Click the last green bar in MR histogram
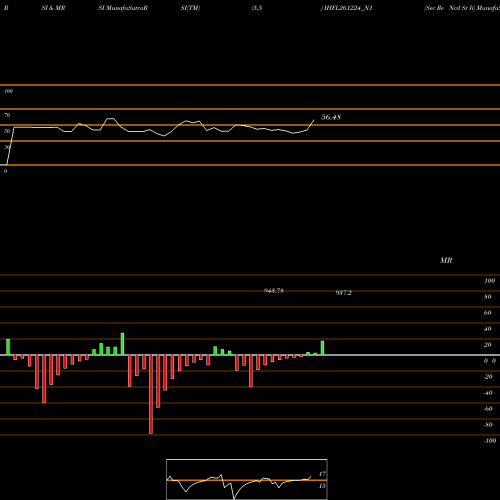Viewport: 500px width, 500px height. [x=322, y=348]
